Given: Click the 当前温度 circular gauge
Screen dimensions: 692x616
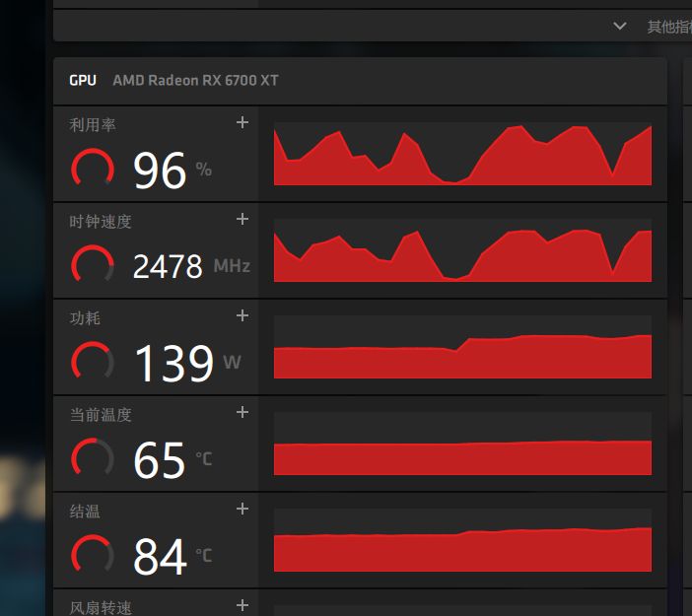Looking at the screenshot, I should pyautogui.click(x=93, y=458).
